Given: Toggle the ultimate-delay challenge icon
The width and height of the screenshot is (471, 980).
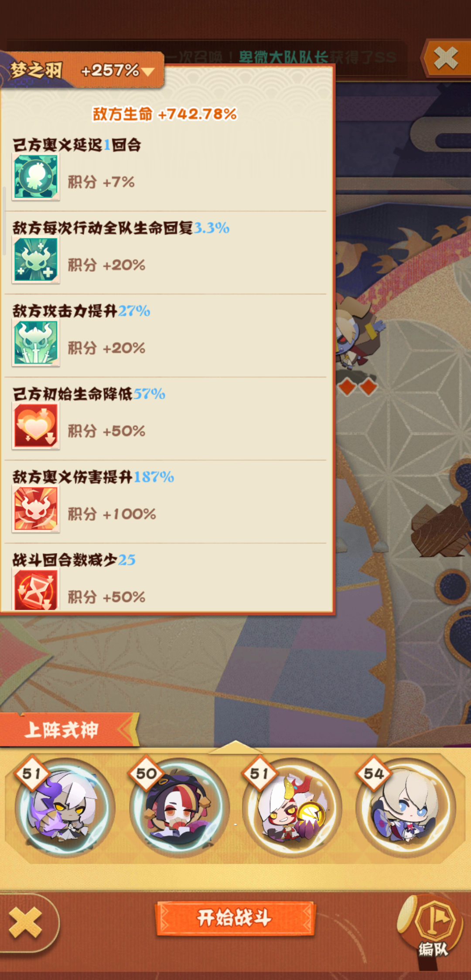Looking at the screenshot, I should tap(36, 177).
